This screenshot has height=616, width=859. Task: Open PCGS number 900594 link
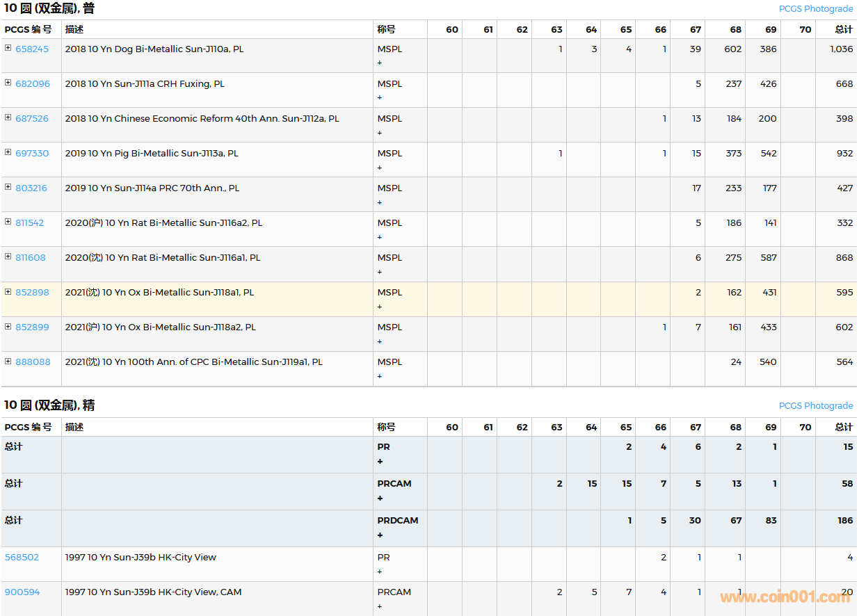click(22, 592)
